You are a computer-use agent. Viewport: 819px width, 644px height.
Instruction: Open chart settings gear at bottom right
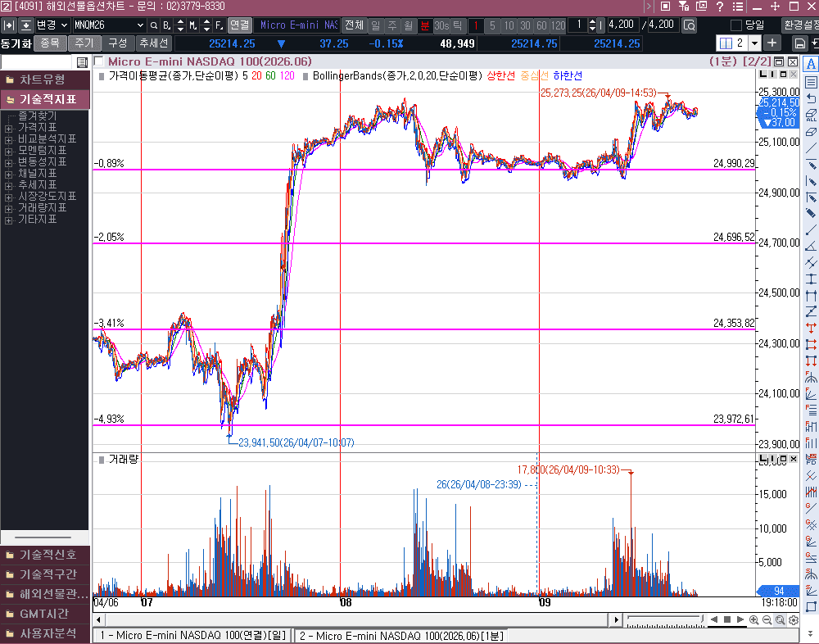point(794,619)
